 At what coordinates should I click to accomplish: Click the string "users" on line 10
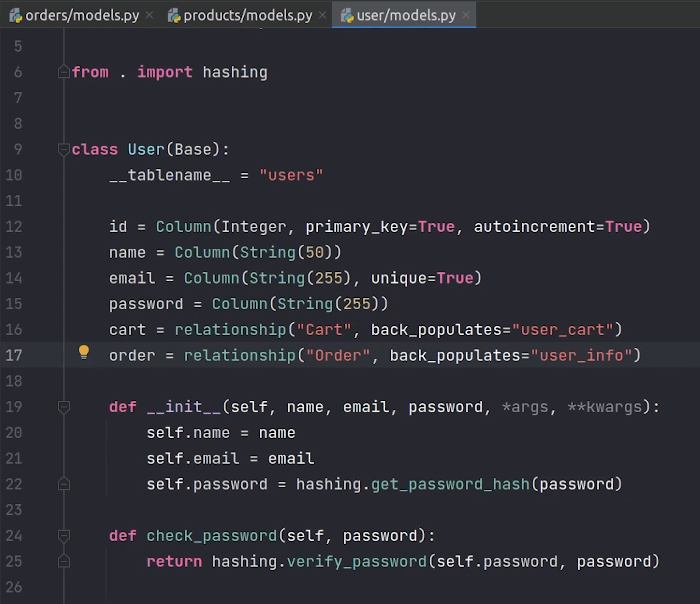pyautogui.click(x=291, y=175)
